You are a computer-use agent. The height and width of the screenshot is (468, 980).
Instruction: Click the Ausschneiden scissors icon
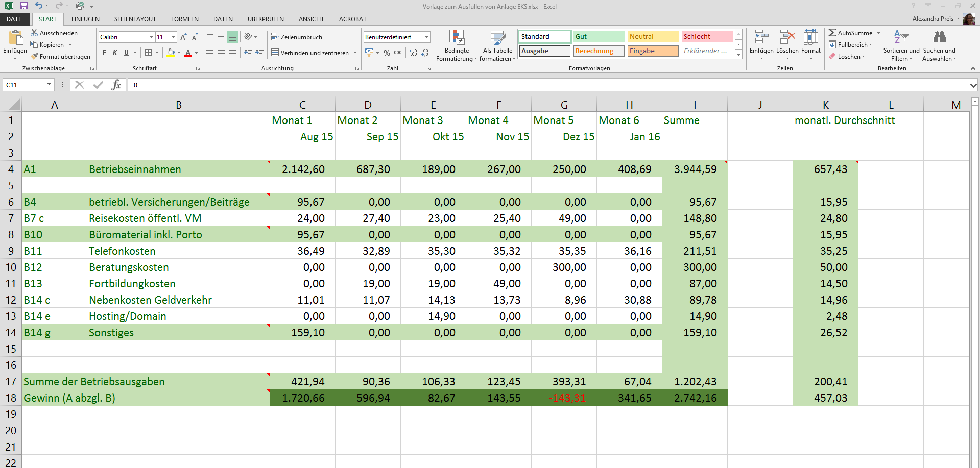35,33
